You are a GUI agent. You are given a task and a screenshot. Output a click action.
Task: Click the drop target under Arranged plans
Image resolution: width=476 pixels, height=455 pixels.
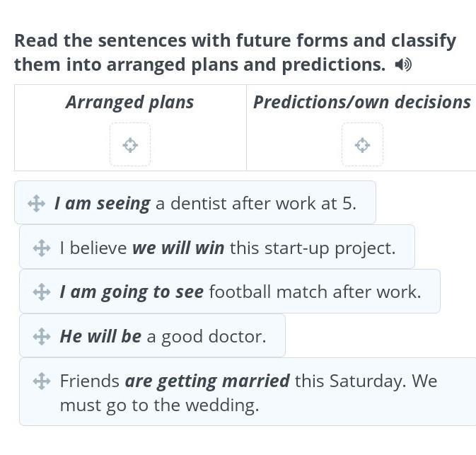tap(130, 145)
